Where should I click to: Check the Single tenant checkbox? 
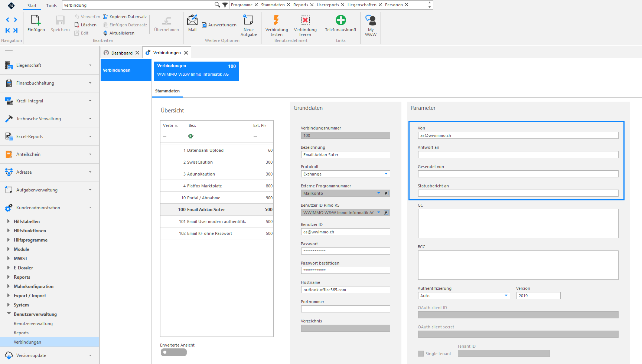click(421, 354)
